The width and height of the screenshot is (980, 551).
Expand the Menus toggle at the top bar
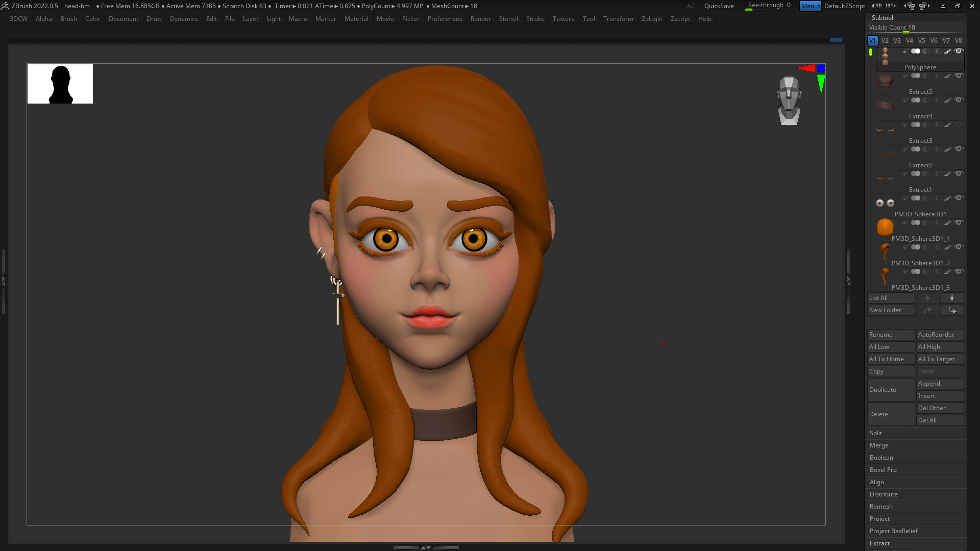point(811,6)
